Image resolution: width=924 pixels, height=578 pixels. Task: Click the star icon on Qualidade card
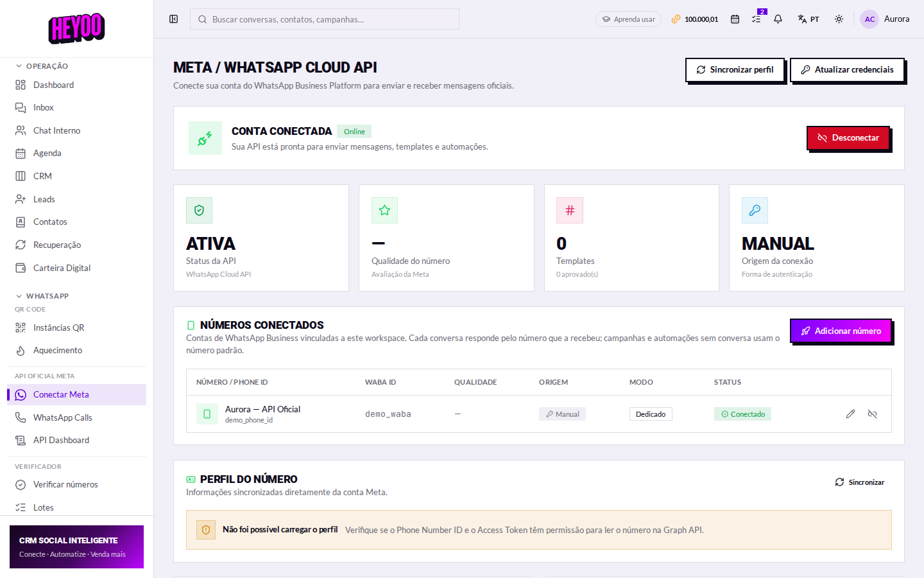click(x=384, y=210)
